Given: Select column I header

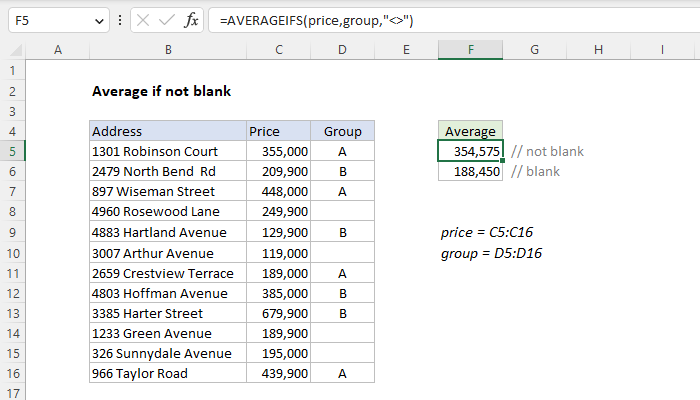Looking at the screenshot, I should (x=662, y=50).
